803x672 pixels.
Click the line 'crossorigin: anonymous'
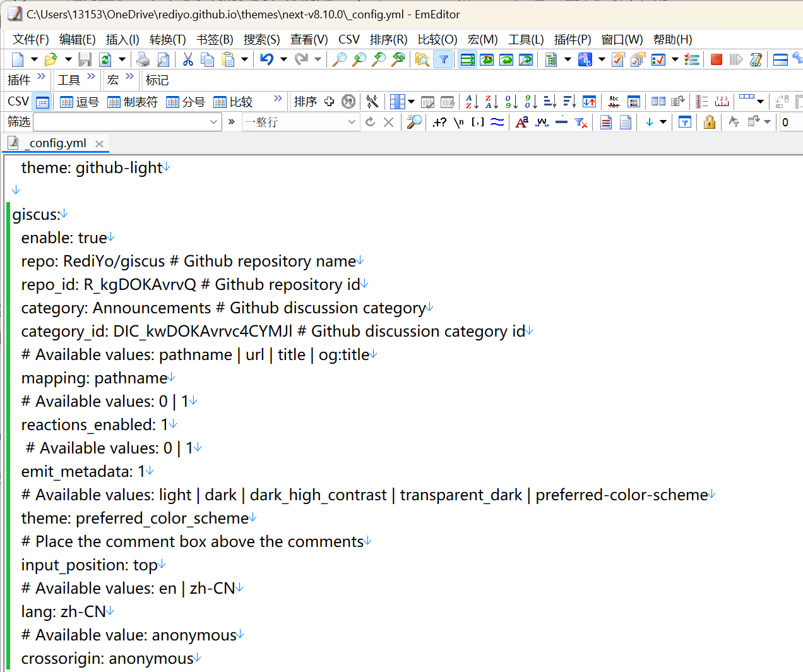(x=107, y=659)
